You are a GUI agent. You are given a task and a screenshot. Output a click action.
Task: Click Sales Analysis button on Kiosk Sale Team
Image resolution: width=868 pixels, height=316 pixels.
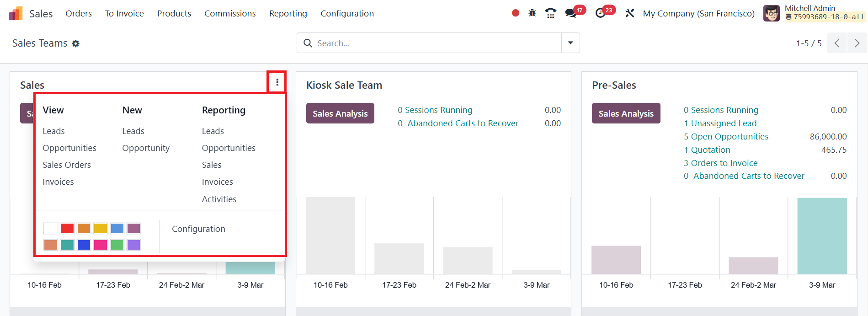click(340, 113)
